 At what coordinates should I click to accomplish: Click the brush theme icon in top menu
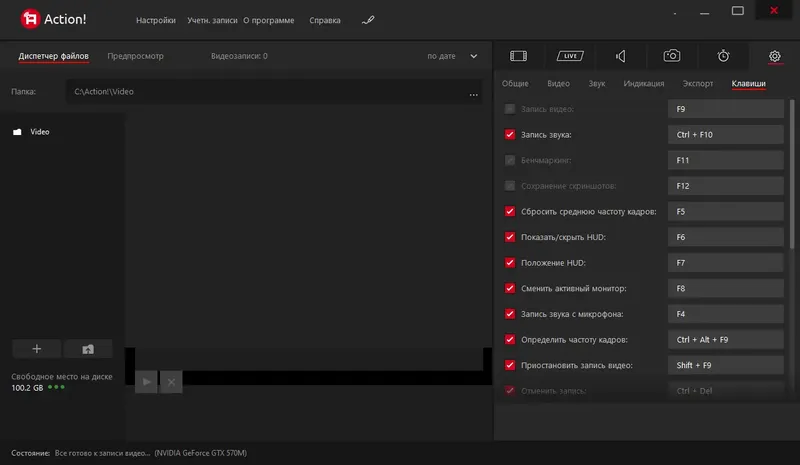(x=368, y=20)
